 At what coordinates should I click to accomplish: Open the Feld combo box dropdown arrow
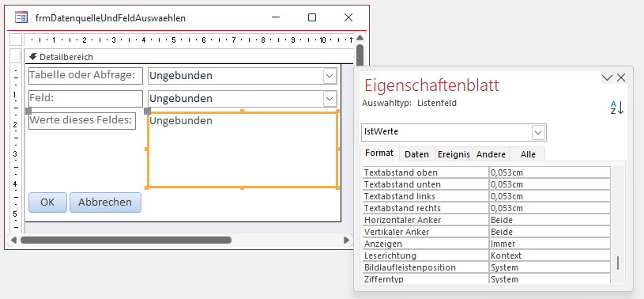[330, 99]
